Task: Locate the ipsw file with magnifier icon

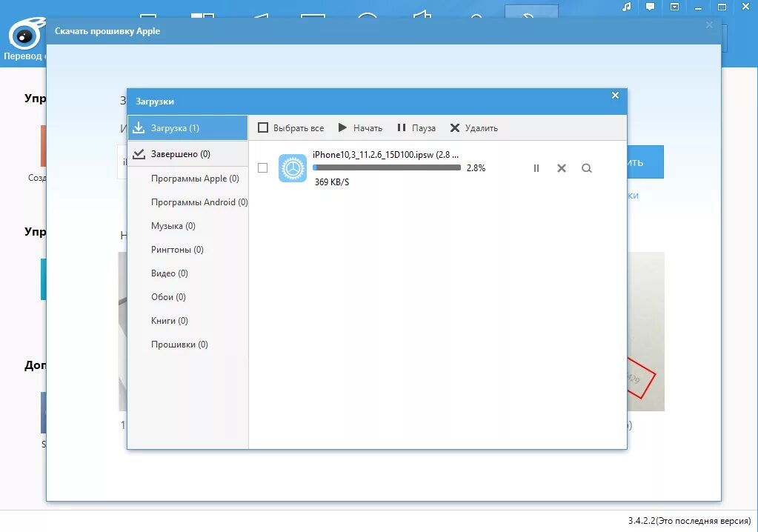Action: 586,168
